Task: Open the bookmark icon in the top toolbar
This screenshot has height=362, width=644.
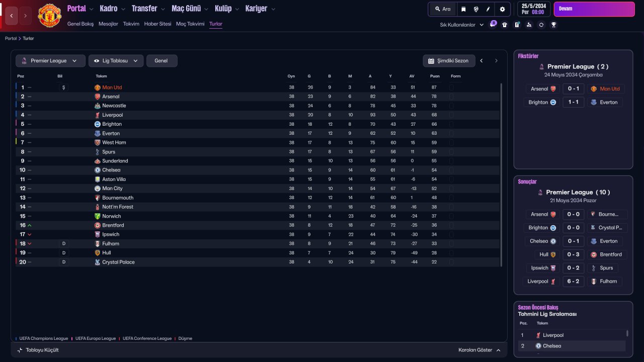Action: tap(463, 9)
